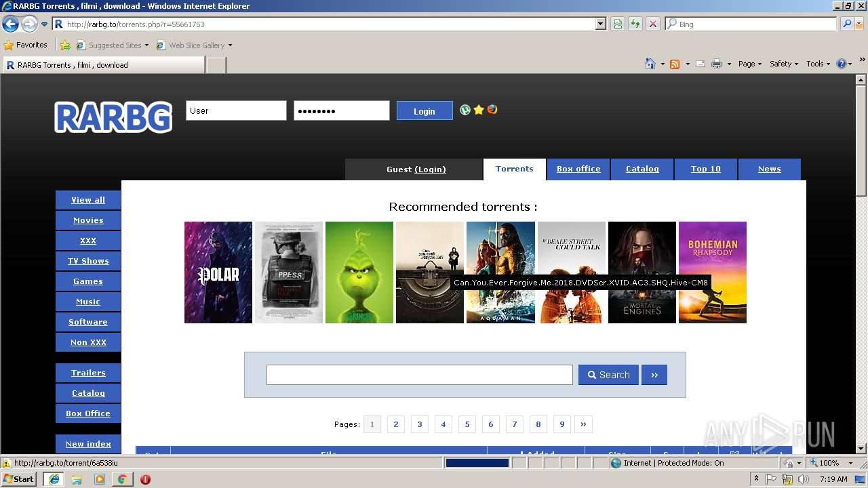This screenshot has width=868, height=488.
Task: Click the Firefox icon near Login
Action: [492, 109]
